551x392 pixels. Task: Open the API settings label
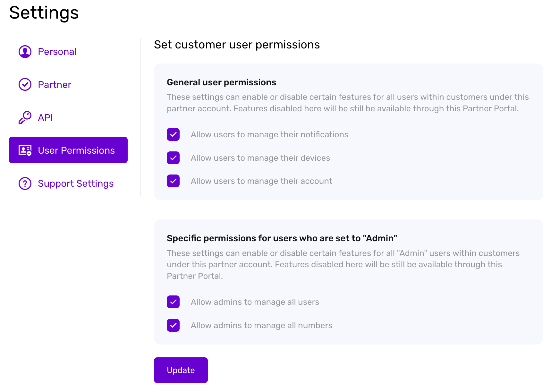45,118
